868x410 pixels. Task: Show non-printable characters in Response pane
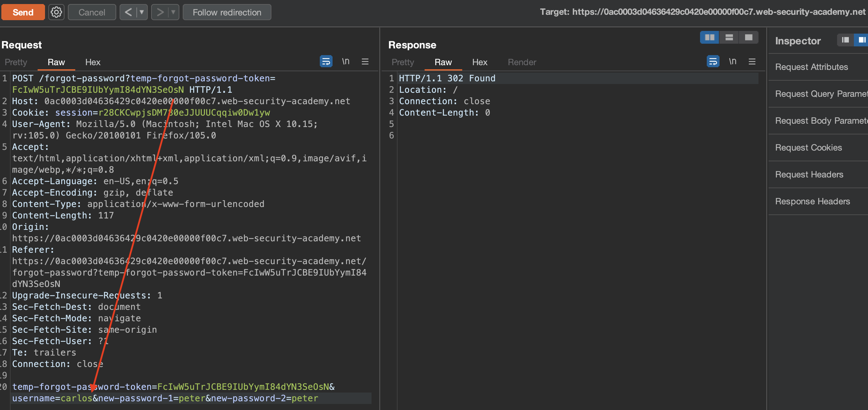(732, 62)
